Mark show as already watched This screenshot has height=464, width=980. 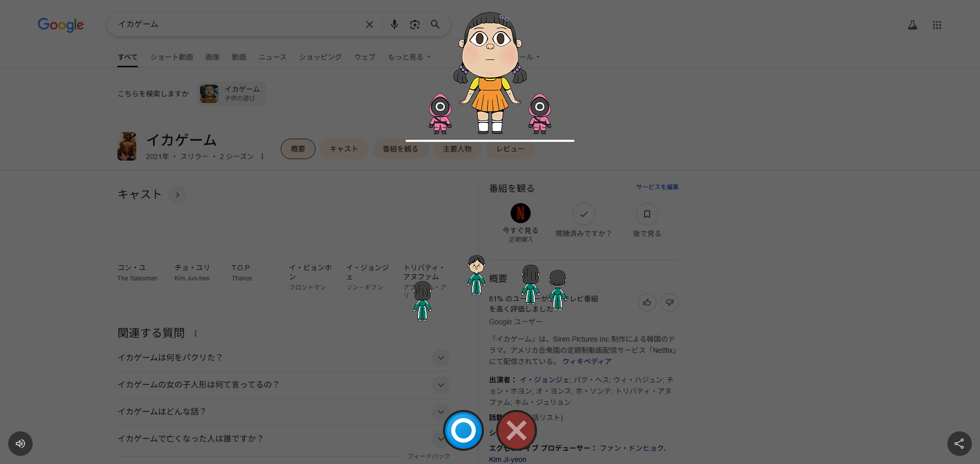pyautogui.click(x=584, y=214)
